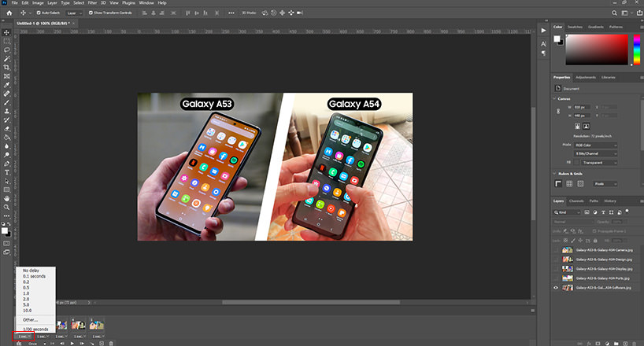Image resolution: width=644 pixels, height=346 pixels.
Task: Click the canvas width input field
Action: tap(582, 107)
